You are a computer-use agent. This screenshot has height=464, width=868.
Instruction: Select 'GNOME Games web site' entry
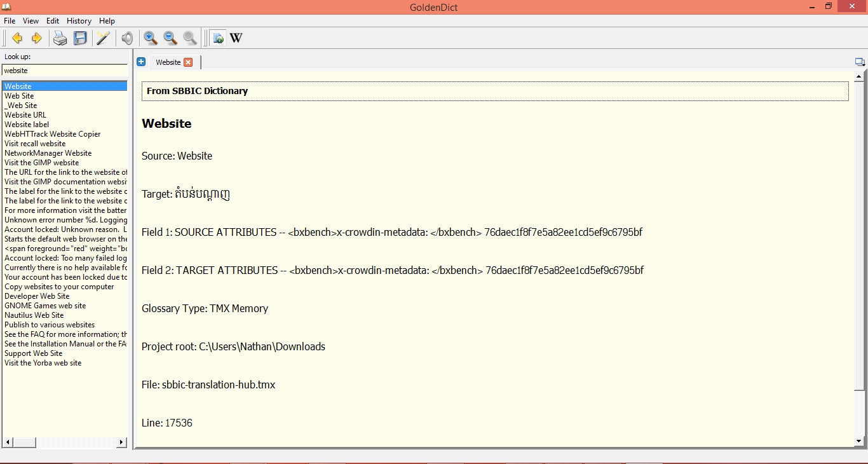pyautogui.click(x=65, y=306)
